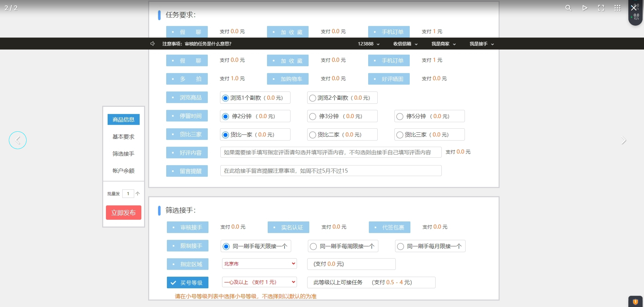Select 浏览1个副款 radio option
The height and width of the screenshot is (307, 644).
pyautogui.click(x=225, y=98)
